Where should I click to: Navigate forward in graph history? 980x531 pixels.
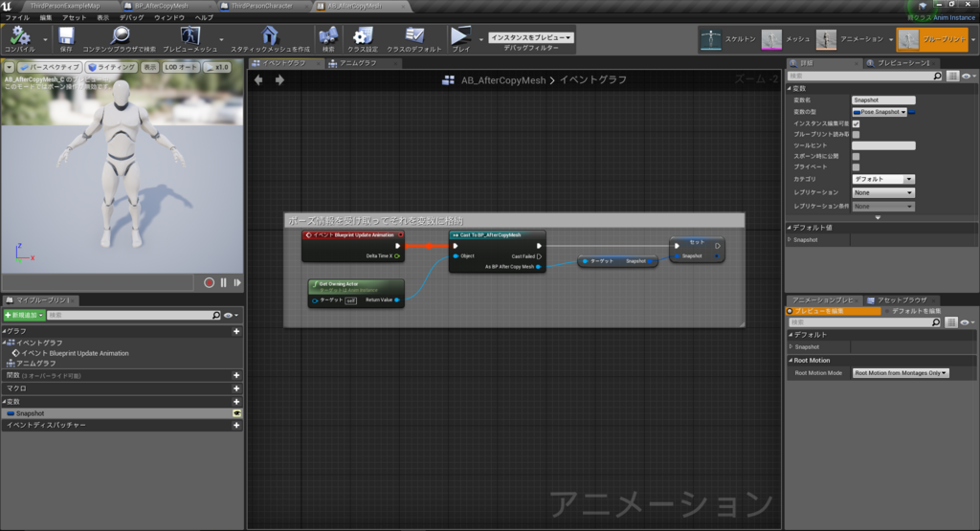pyautogui.click(x=279, y=80)
